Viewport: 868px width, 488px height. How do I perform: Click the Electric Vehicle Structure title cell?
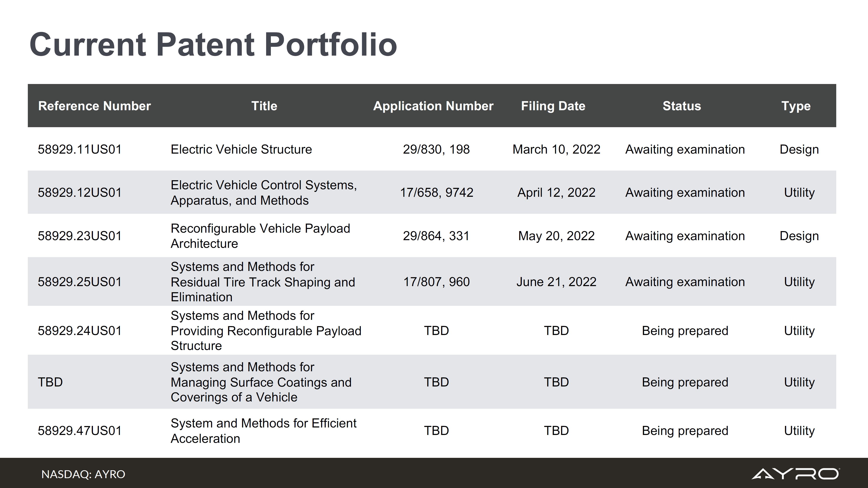[x=241, y=149]
